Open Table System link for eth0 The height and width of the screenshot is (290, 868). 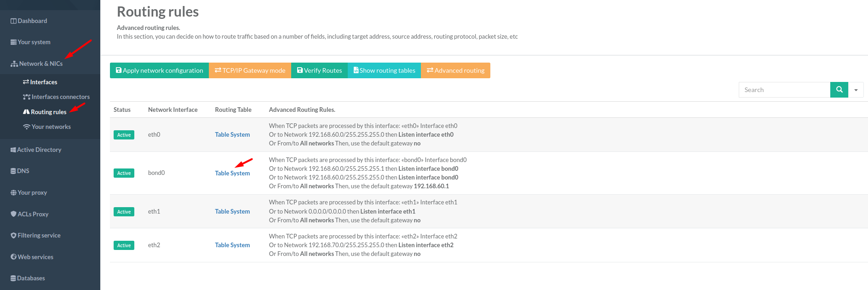tap(232, 134)
